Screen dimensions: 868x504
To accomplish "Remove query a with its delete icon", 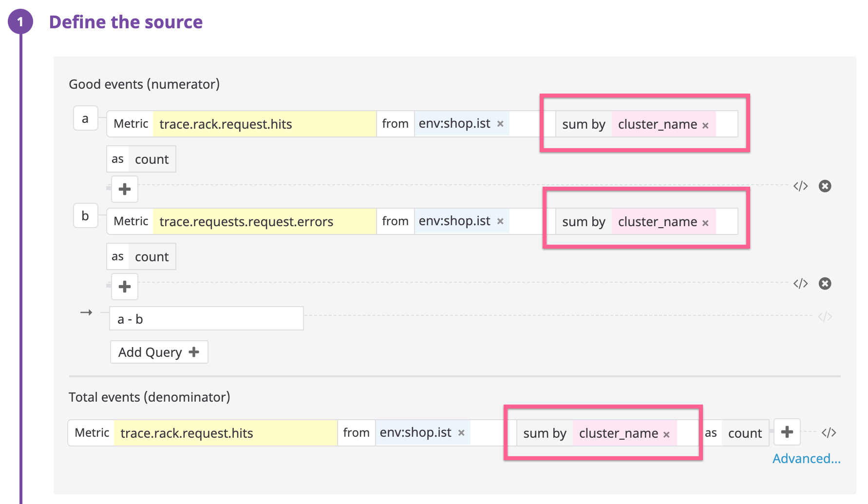I will pos(825,186).
